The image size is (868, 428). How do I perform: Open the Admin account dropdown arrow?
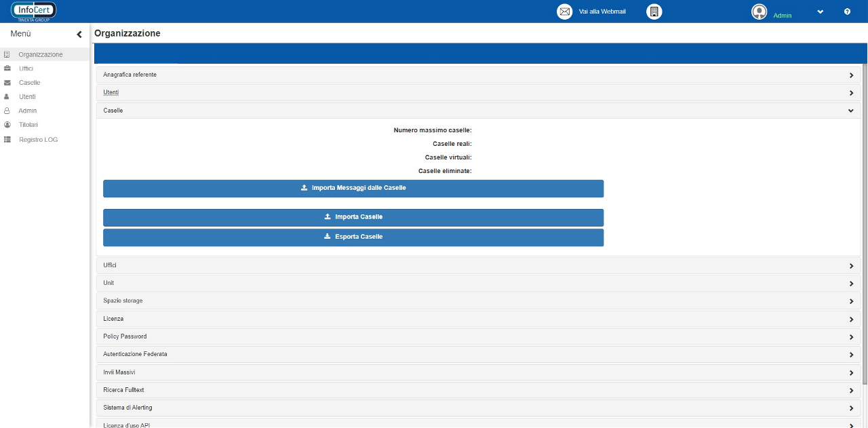coord(820,12)
